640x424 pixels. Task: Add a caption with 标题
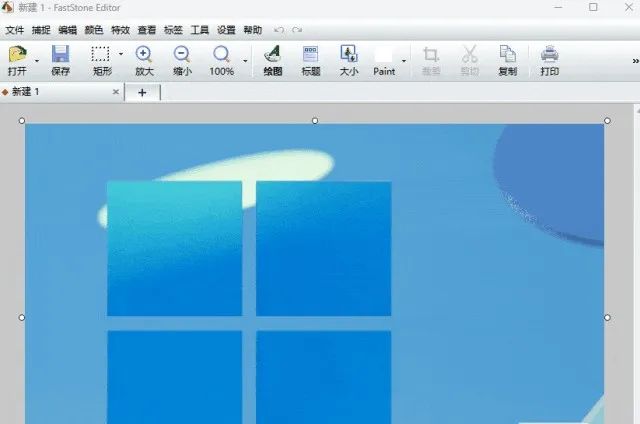click(311, 60)
